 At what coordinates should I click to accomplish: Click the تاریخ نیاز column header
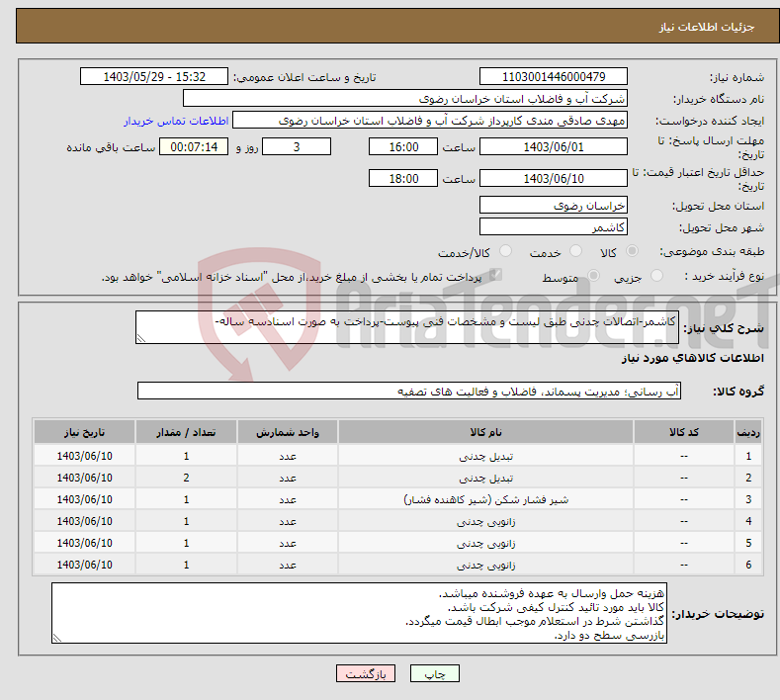click(85, 432)
